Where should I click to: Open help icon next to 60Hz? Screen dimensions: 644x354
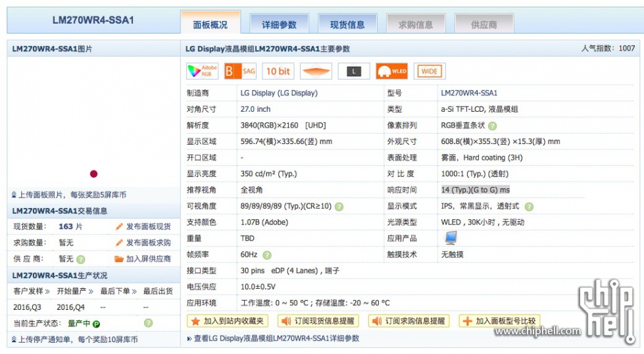tap(267, 255)
